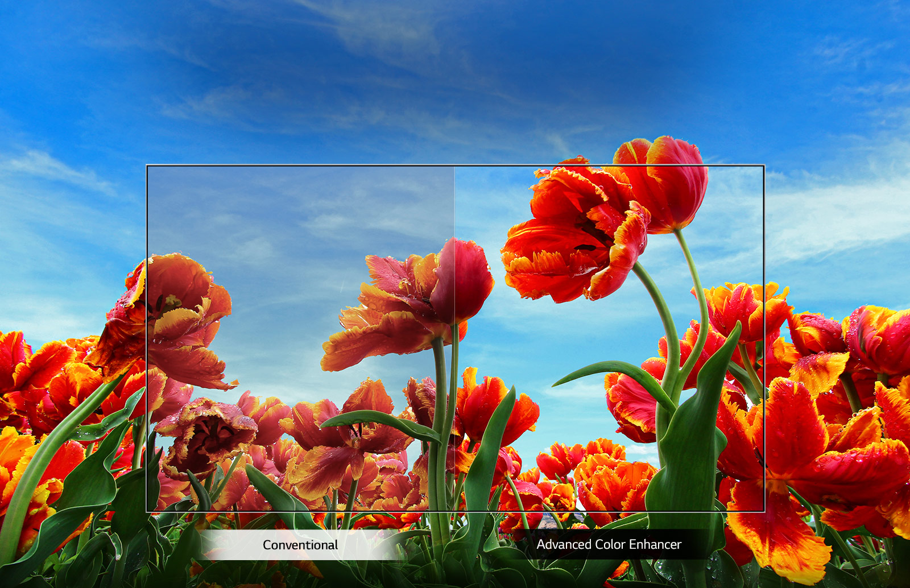Click the Advanced Color Enhancer label
The height and width of the screenshot is (588, 910).
click(609, 544)
